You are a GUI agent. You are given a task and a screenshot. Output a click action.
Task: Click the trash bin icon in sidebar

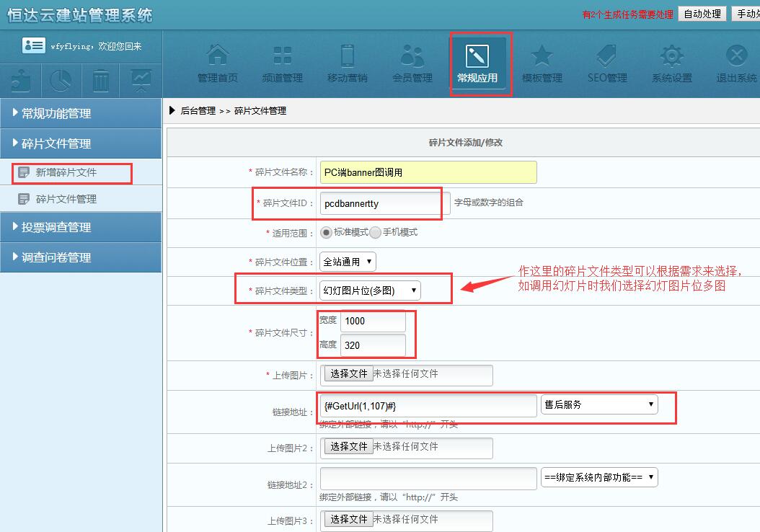point(101,81)
